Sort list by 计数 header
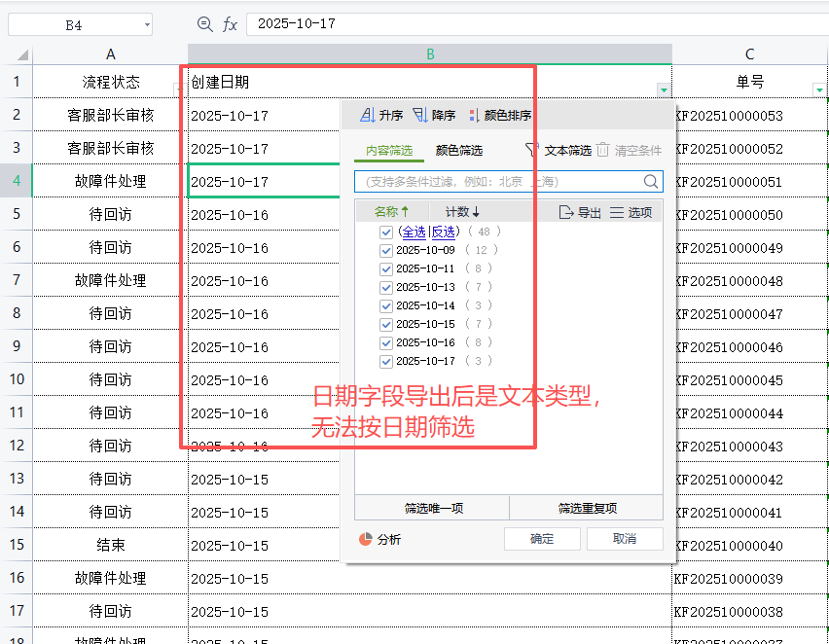The image size is (829, 644). 462,212
